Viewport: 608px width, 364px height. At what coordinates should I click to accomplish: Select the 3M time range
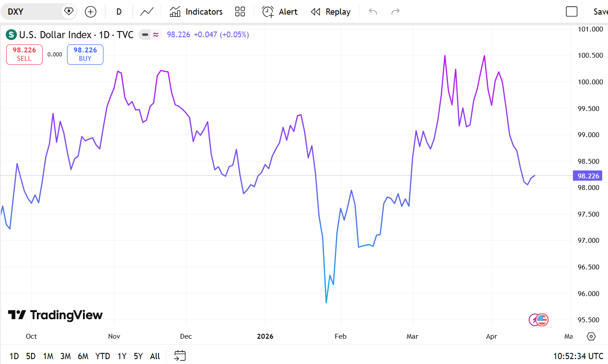66,356
